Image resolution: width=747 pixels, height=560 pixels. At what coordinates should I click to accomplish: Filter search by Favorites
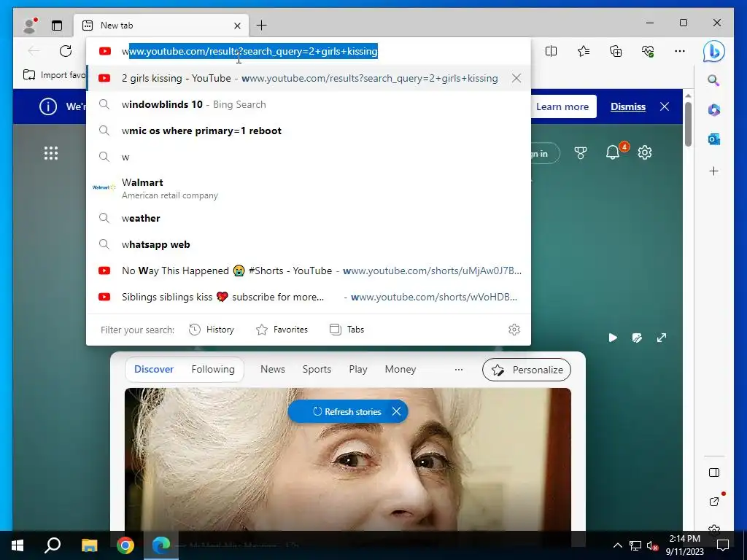pos(282,330)
